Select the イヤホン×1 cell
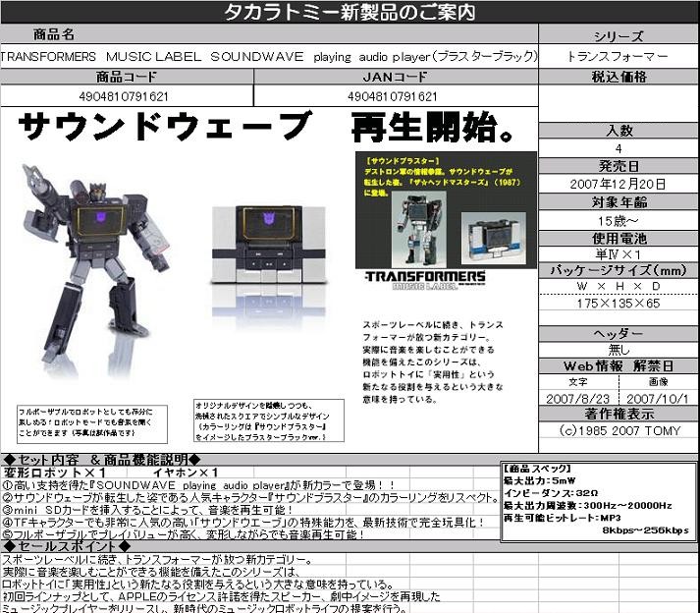The image size is (700, 613). point(186,473)
